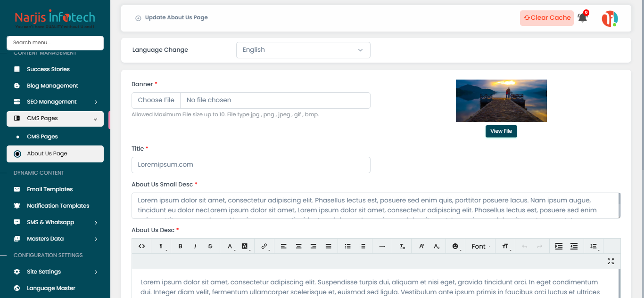Click the View File button
Viewport: 644px width, 298px height.
501,131
